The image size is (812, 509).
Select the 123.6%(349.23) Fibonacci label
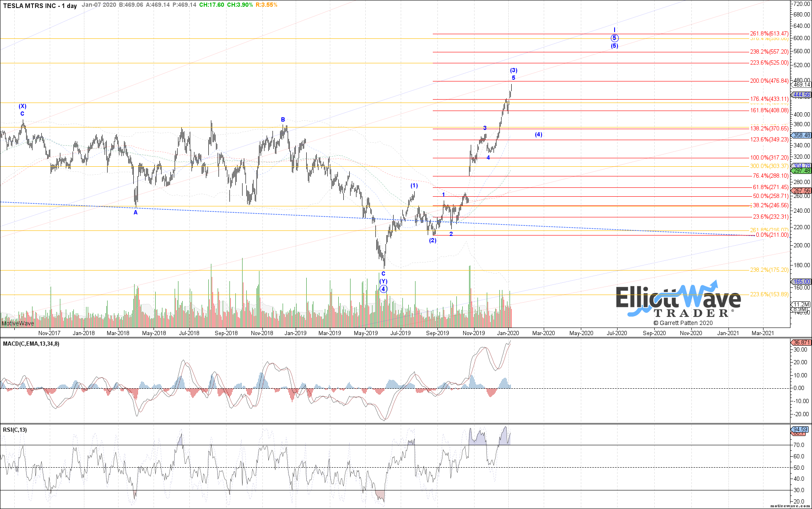(769, 140)
